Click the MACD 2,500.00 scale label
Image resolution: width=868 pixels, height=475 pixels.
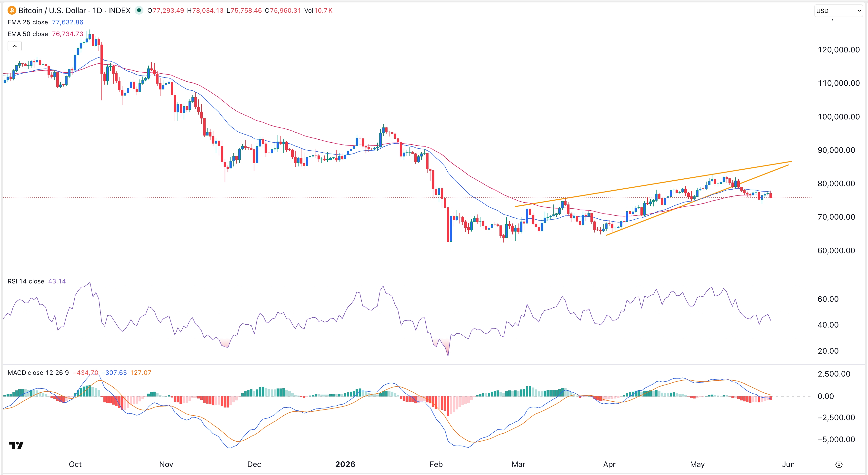pos(834,374)
